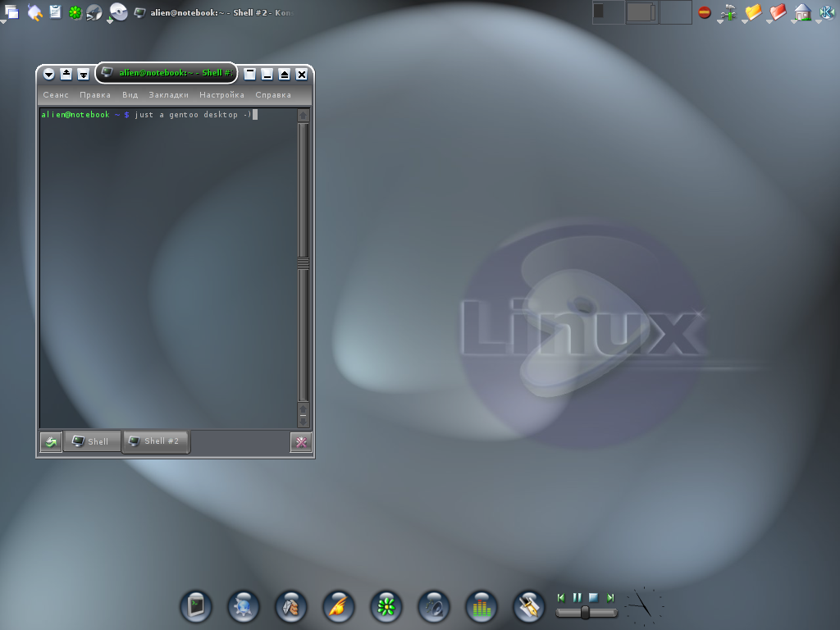Skip to next track in media applet
Screen dimensions: 840x630
[x=610, y=597]
